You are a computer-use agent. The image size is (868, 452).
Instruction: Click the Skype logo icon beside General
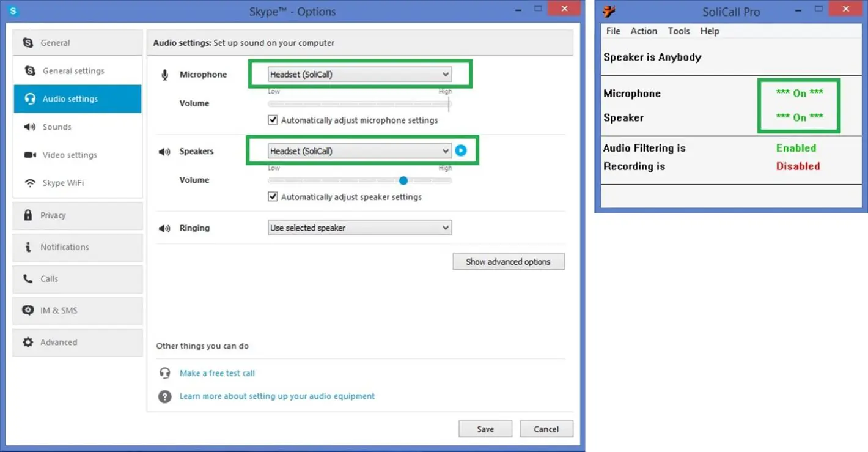pyautogui.click(x=28, y=43)
